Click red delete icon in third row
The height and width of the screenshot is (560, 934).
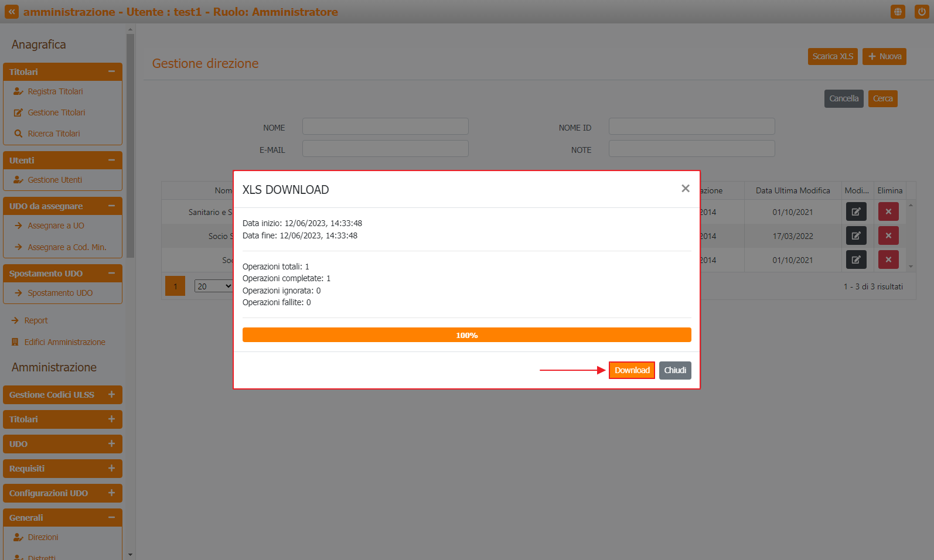click(x=888, y=259)
